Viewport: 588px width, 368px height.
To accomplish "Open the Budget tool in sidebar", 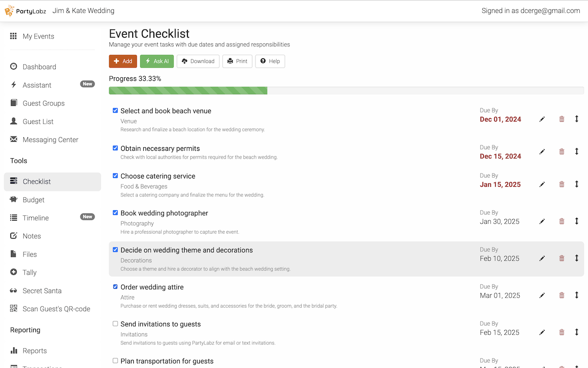I will point(34,200).
